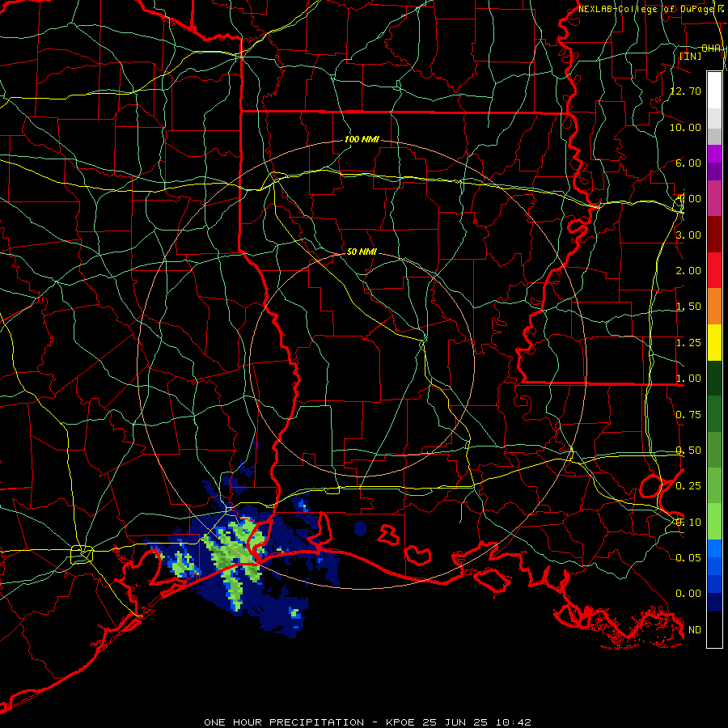Pick the magenta swatch in the legend
728x728 pixels.
tap(714, 154)
